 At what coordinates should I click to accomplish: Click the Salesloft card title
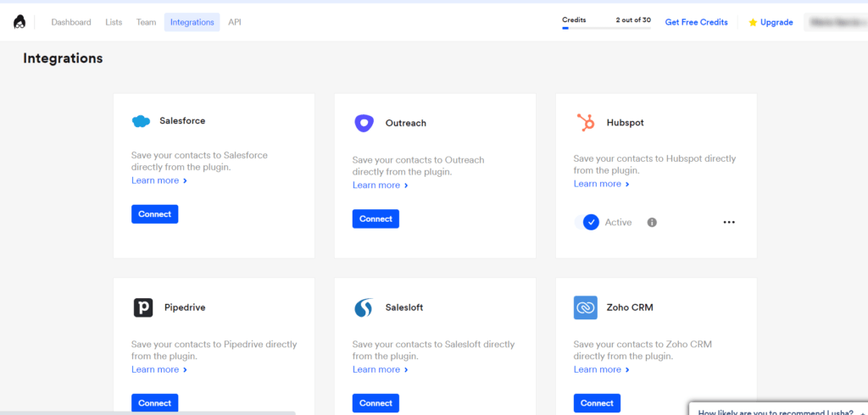tap(404, 307)
